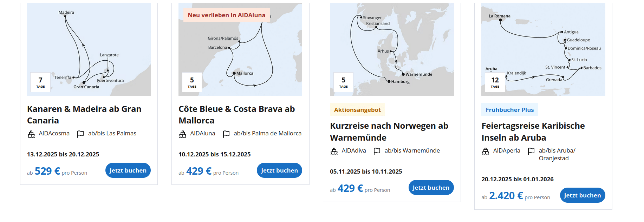Screen dimensions: 644x222
Task: Click Jetzt buchen for Karibische Inseln trip
Action: (582, 195)
